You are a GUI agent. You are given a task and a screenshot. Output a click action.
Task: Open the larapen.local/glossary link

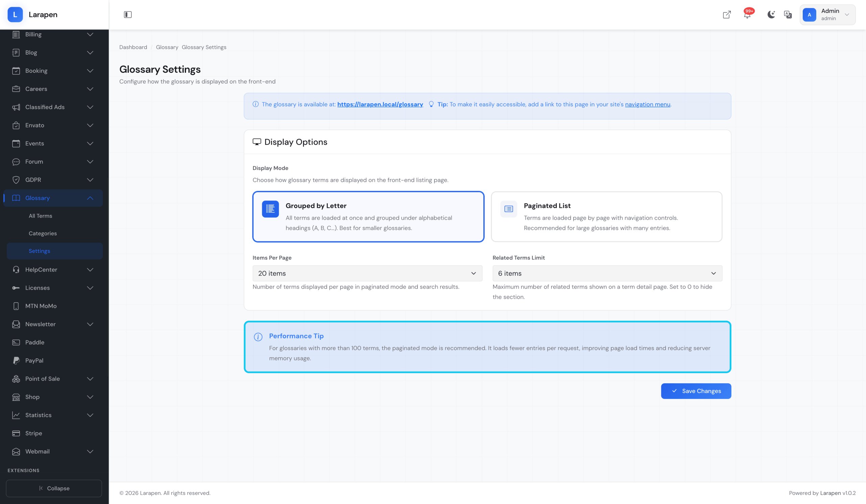tap(380, 104)
